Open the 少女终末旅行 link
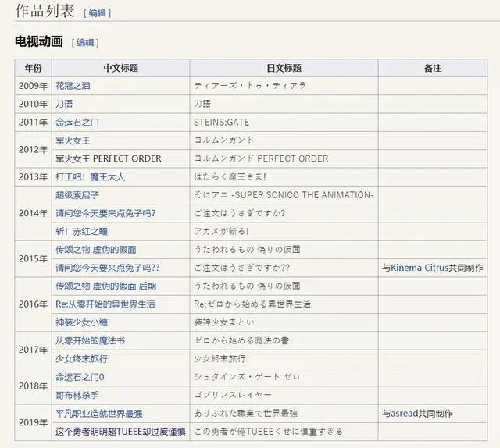The width and height of the screenshot is (500, 448). tap(81, 359)
